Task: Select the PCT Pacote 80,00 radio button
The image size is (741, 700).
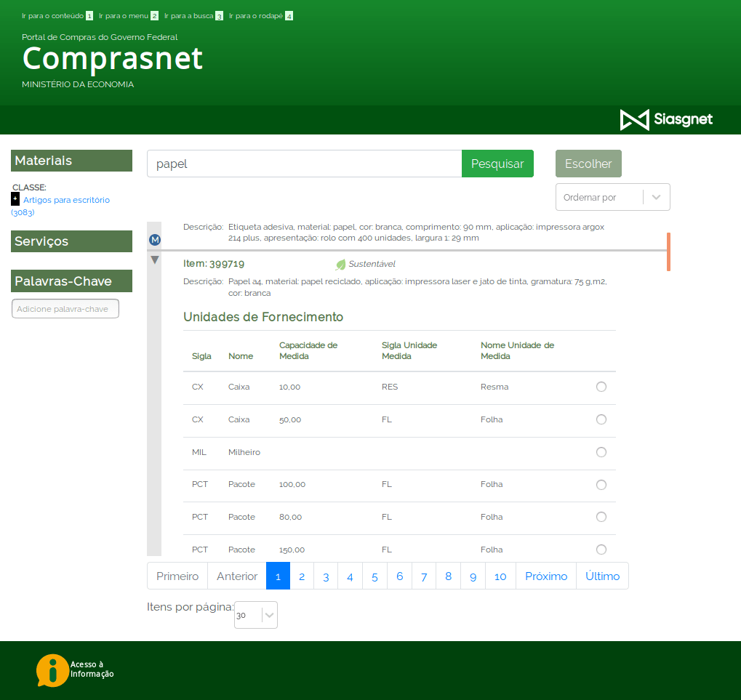Action: point(601,517)
